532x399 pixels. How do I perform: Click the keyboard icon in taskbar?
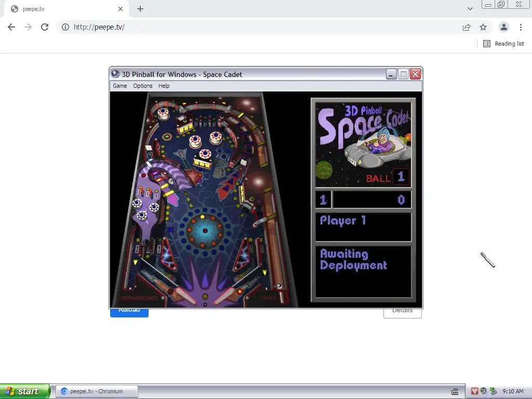click(x=455, y=392)
